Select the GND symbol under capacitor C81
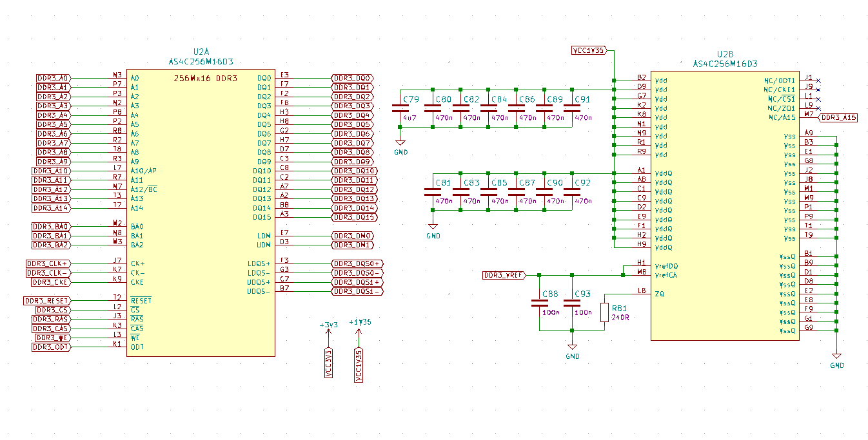The height and width of the screenshot is (440, 868). click(433, 227)
